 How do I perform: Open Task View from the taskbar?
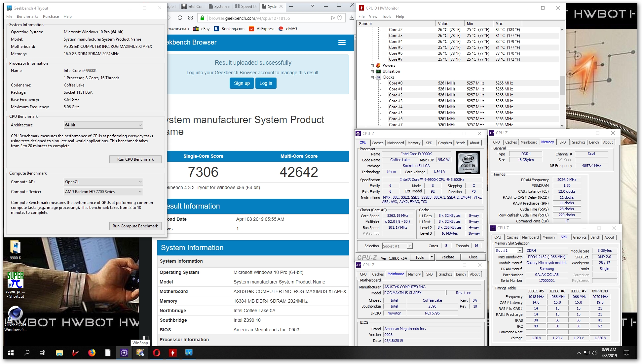pos(43,352)
